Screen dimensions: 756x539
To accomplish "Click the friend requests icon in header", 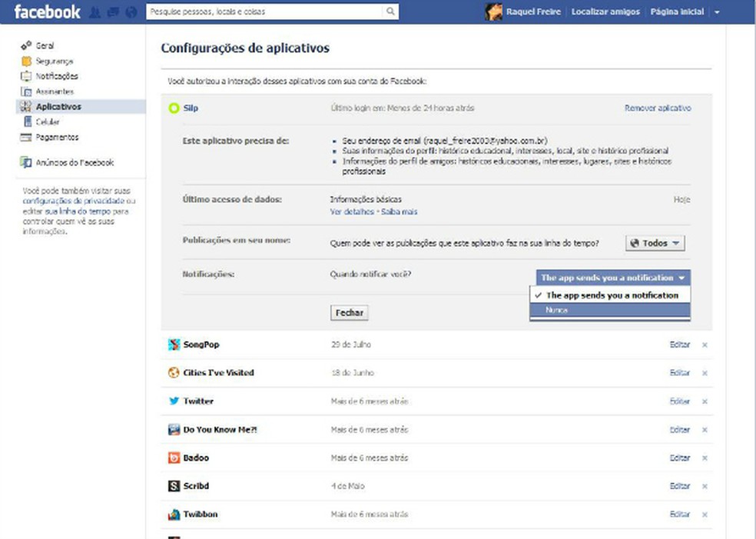I will [x=94, y=12].
